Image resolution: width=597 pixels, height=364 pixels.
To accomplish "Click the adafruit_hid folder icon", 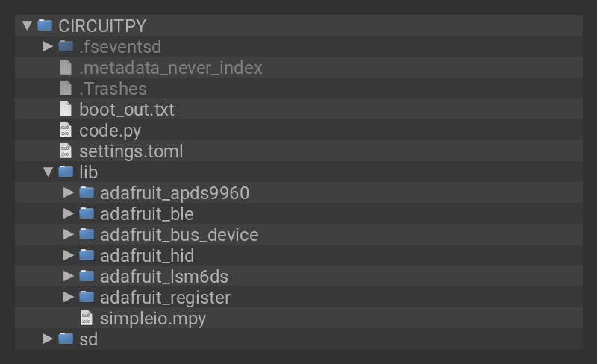I will click(x=87, y=256).
